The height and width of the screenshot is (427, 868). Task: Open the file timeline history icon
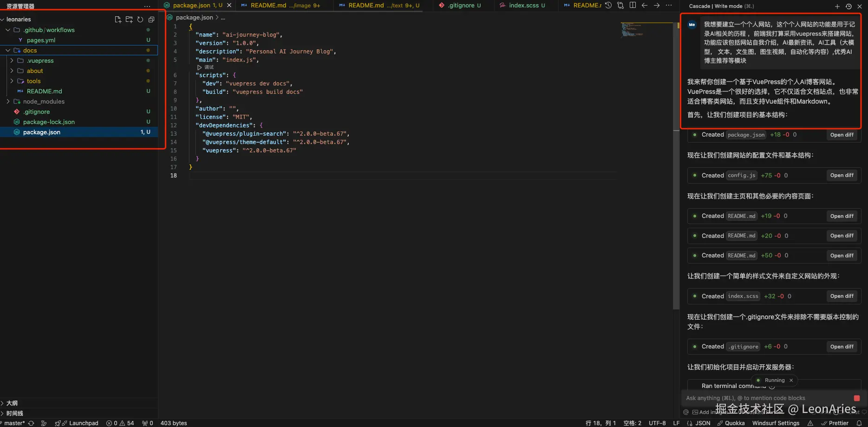click(608, 6)
